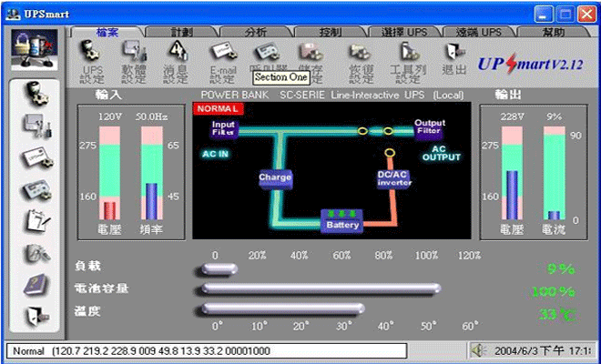Click the speaker icon in the status bar
The image size is (601, 364).
[479, 350]
